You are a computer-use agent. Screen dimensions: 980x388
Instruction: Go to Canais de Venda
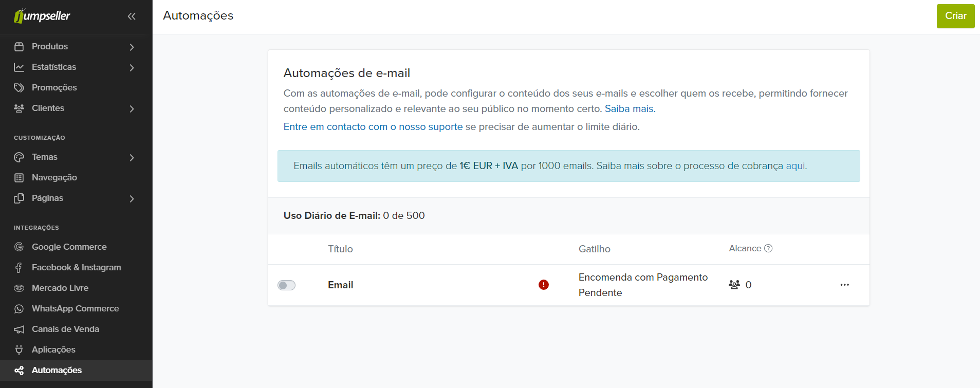click(65, 329)
